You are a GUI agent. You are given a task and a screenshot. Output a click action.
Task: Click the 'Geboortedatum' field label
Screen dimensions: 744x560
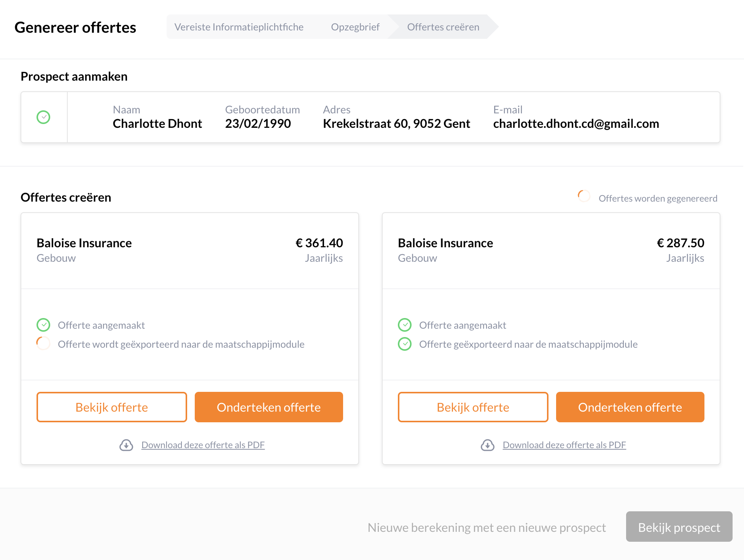(262, 110)
